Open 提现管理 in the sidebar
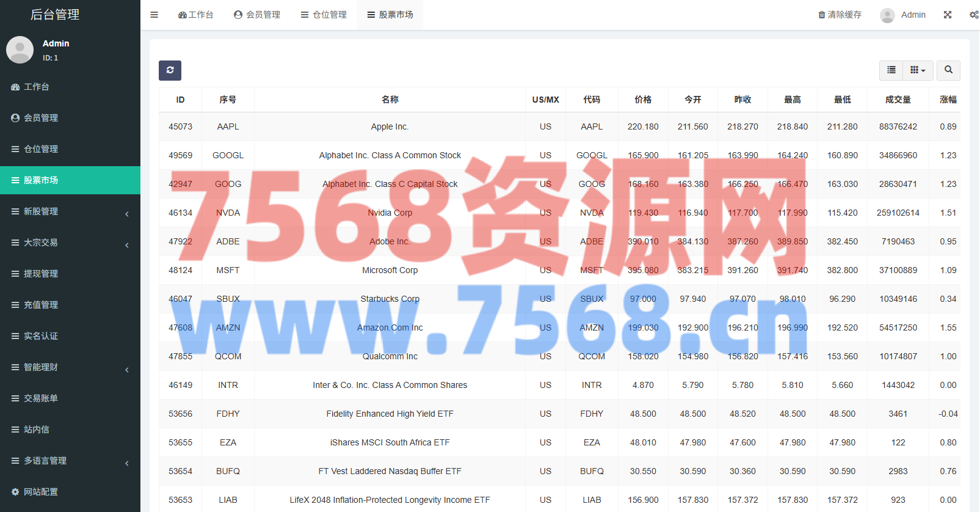 (41, 274)
